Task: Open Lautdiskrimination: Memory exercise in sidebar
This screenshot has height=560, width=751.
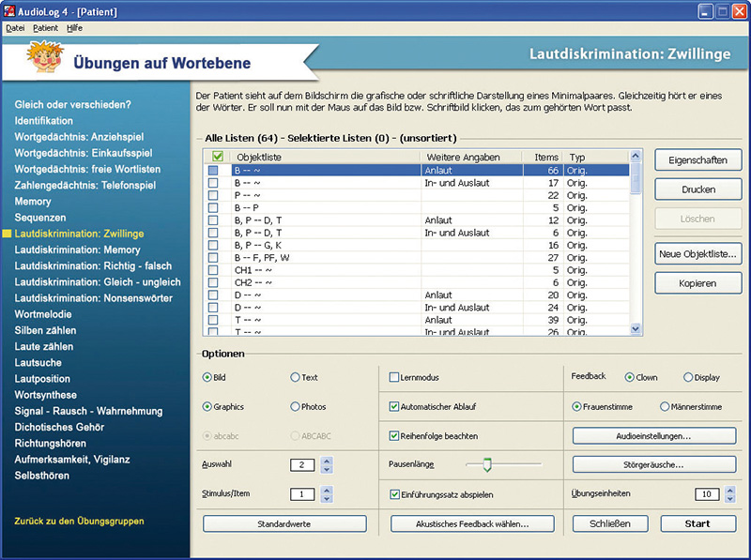Action: [77, 250]
